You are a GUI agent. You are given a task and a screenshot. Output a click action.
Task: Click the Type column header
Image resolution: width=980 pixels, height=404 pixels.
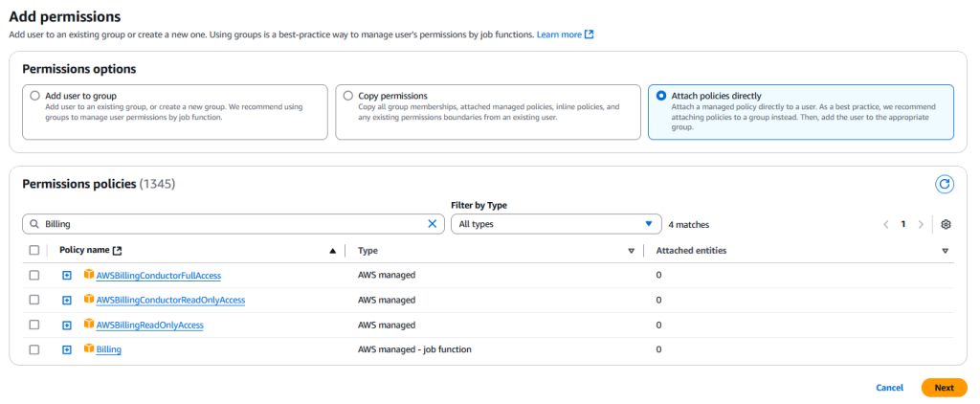(x=367, y=251)
